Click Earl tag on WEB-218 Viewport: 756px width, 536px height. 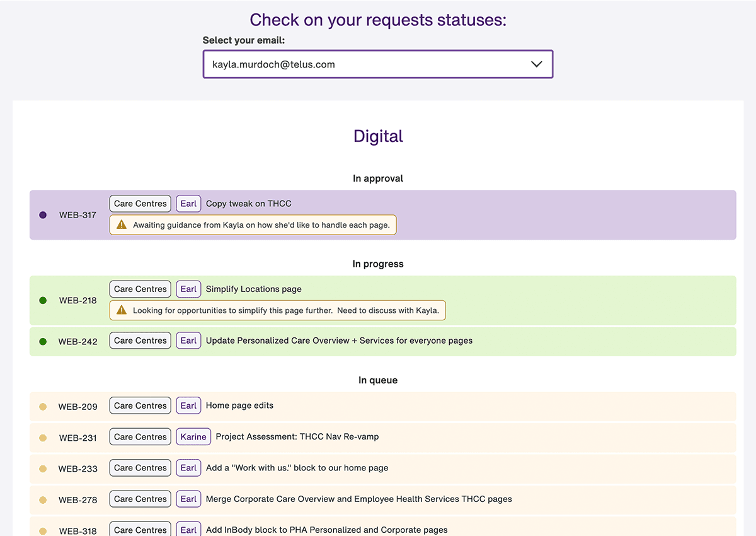point(188,289)
